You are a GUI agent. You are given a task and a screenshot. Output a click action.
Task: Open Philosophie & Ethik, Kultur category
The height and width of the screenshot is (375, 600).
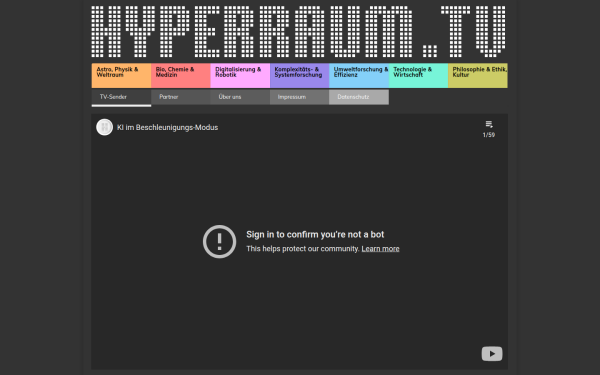coord(478,75)
